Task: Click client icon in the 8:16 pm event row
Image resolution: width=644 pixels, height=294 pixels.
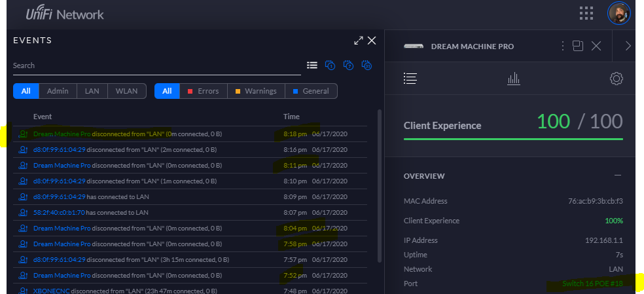Action: coord(23,150)
